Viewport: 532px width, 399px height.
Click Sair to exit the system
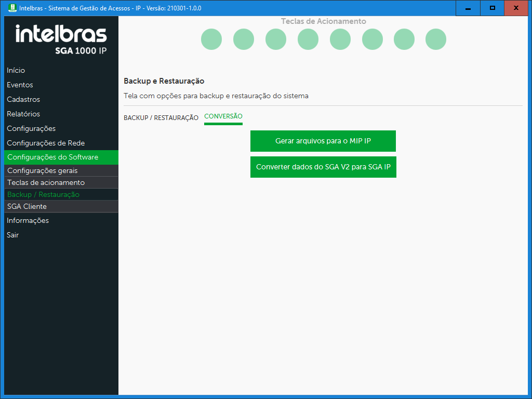(x=13, y=235)
